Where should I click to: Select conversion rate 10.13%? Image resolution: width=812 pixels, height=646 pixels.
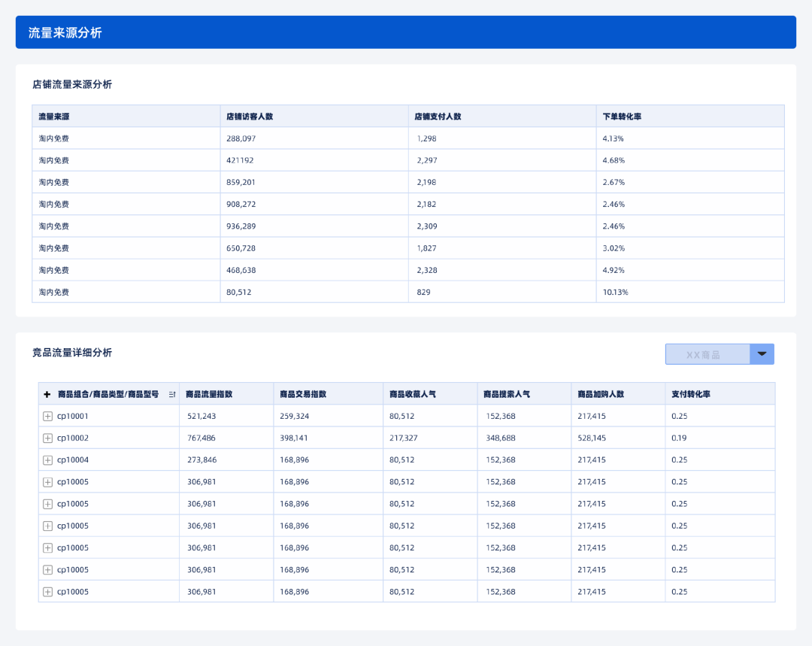coord(615,293)
